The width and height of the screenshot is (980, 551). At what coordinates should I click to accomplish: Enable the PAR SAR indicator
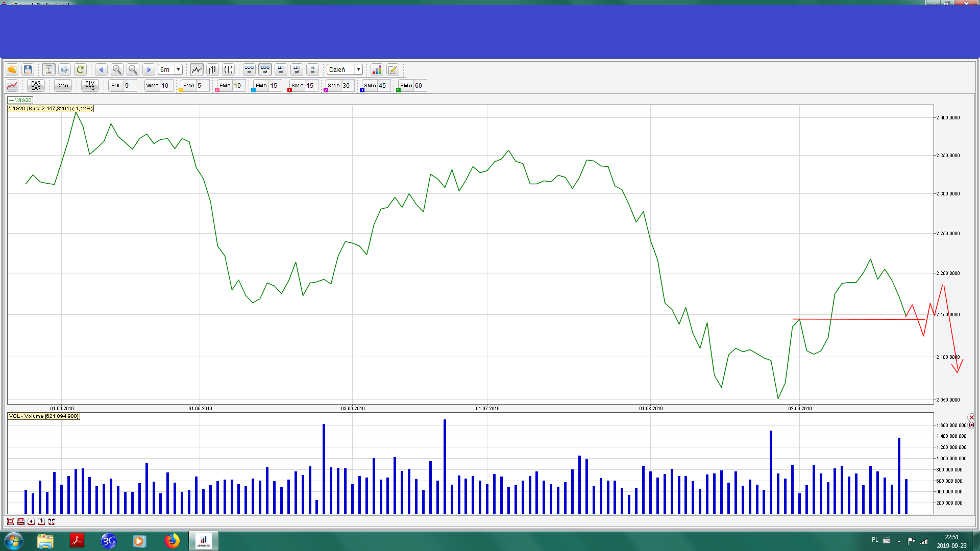[x=36, y=86]
